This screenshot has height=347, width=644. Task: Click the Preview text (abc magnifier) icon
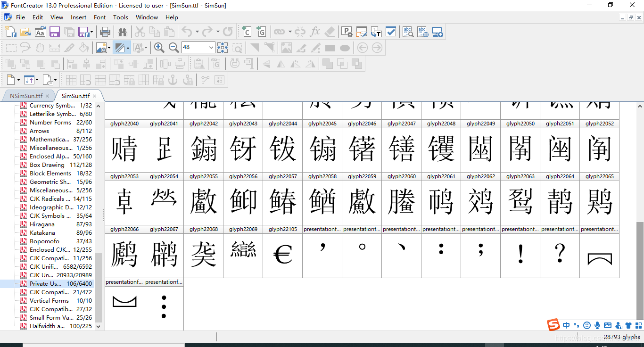tap(408, 32)
